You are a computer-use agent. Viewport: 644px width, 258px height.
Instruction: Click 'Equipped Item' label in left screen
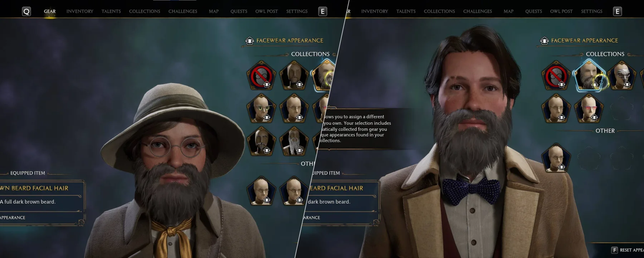(x=28, y=173)
